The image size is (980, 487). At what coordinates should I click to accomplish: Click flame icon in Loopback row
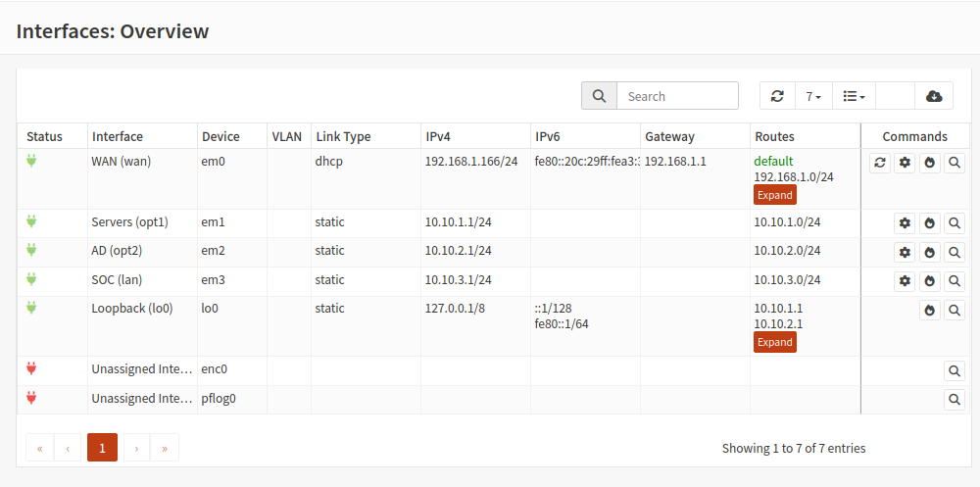click(930, 311)
